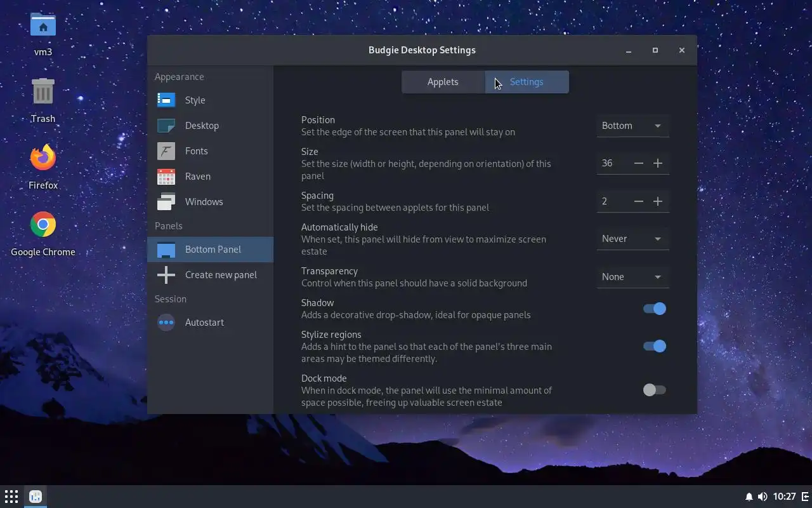The width and height of the screenshot is (812, 508).
Task: Click the clock showing 10:27
Action: coord(784,497)
